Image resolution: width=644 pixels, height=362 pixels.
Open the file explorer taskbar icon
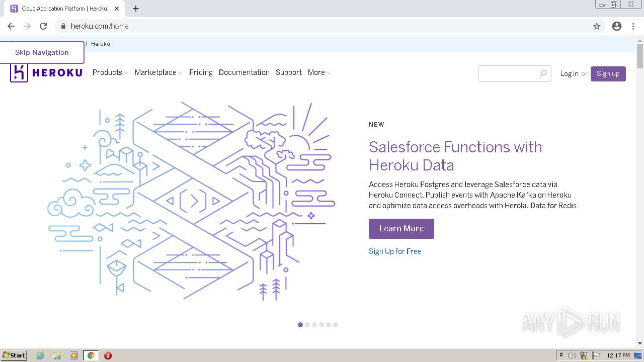tap(57, 355)
